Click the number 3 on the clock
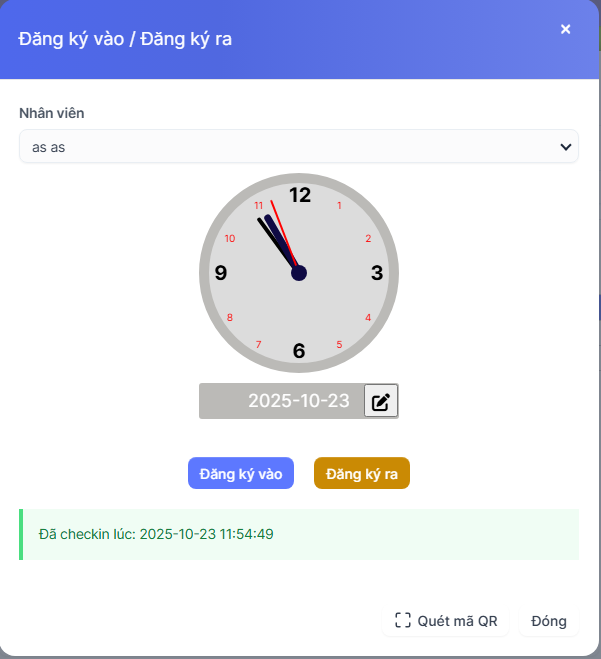Screen dimensions: 601x659 click(377, 272)
